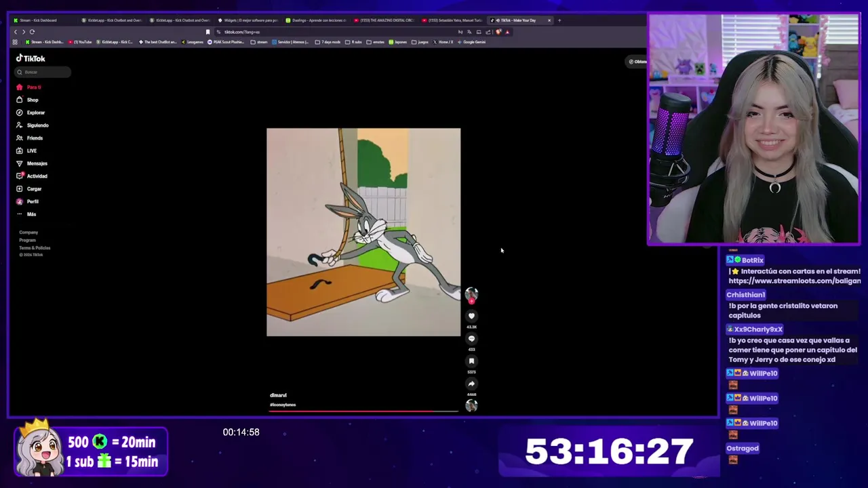Viewport: 868px width, 488px height.
Task: Open Para ti feed
Action: [x=29, y=87]
